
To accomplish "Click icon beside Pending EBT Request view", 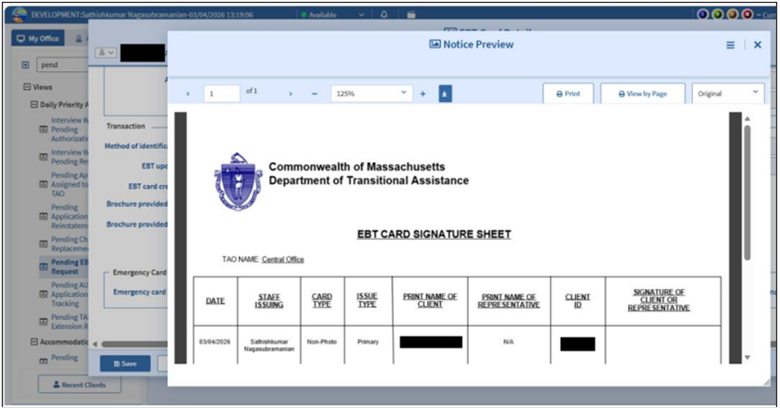I will tap(44, 267).
